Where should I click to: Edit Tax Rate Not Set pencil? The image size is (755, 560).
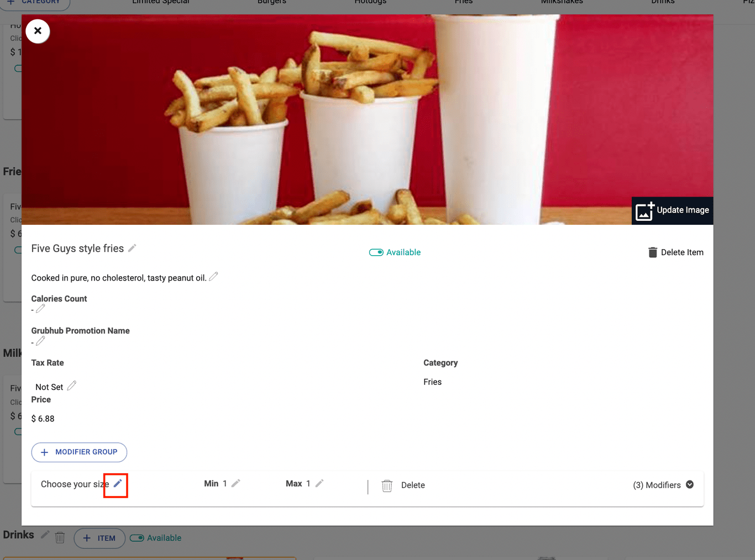pyautogui.click(x=72, y=386)
